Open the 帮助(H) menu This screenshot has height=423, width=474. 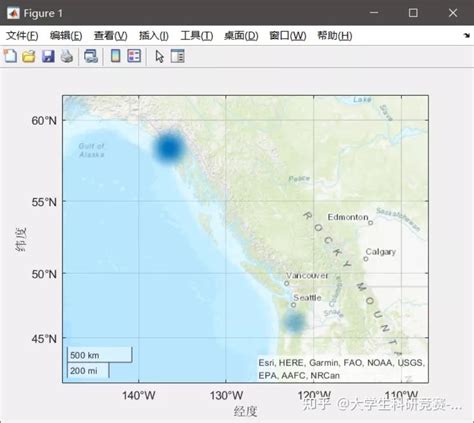335,35
